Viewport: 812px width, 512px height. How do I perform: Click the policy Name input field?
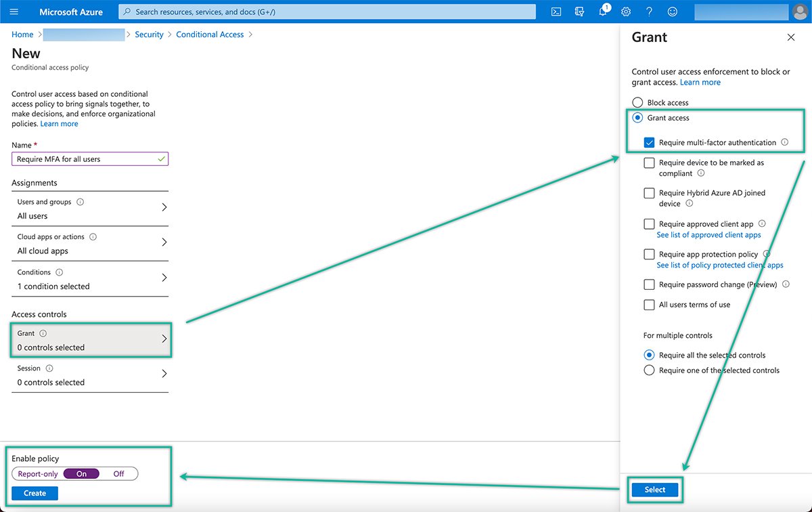[89, 158]
